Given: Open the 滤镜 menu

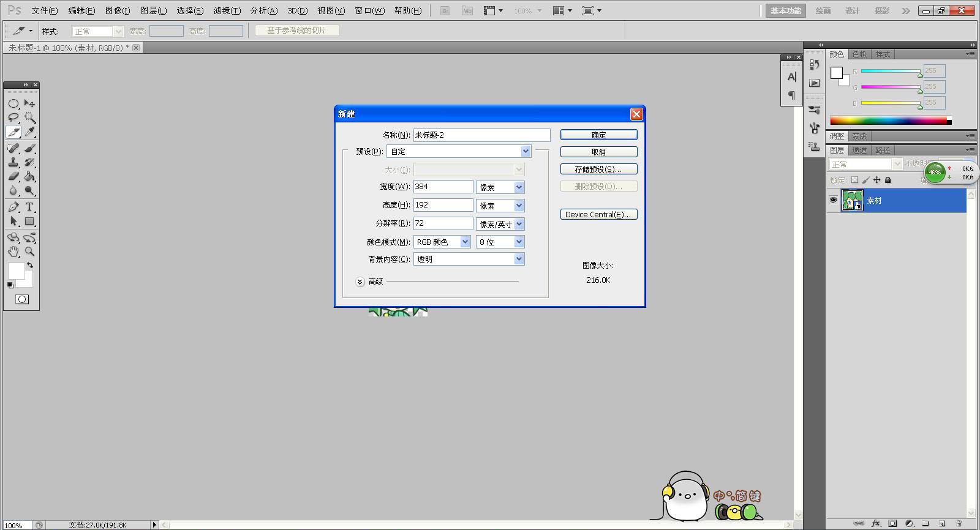Looking at the screenshot, I should click(227, 10).
